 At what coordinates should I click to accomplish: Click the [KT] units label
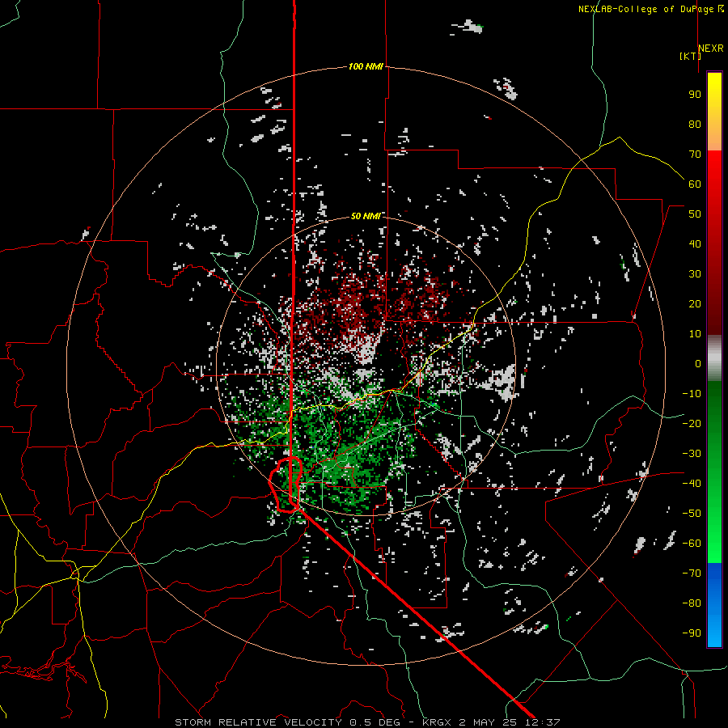click(691, 56)
